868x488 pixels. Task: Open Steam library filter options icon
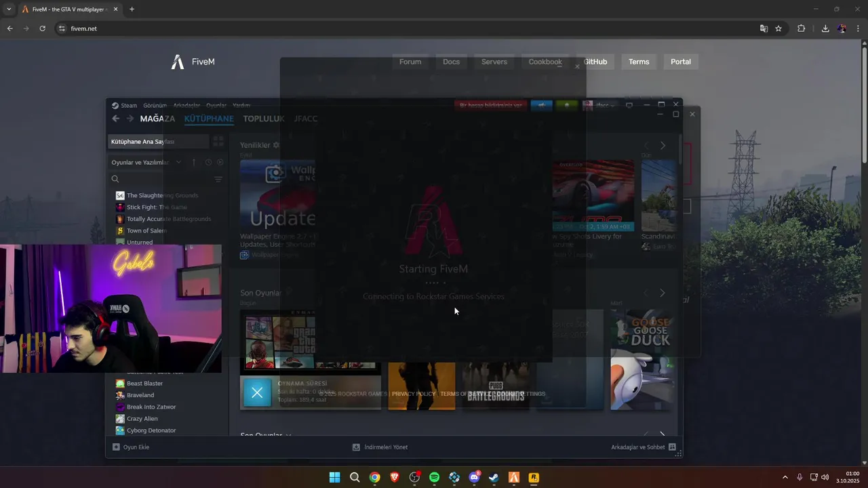218,179
